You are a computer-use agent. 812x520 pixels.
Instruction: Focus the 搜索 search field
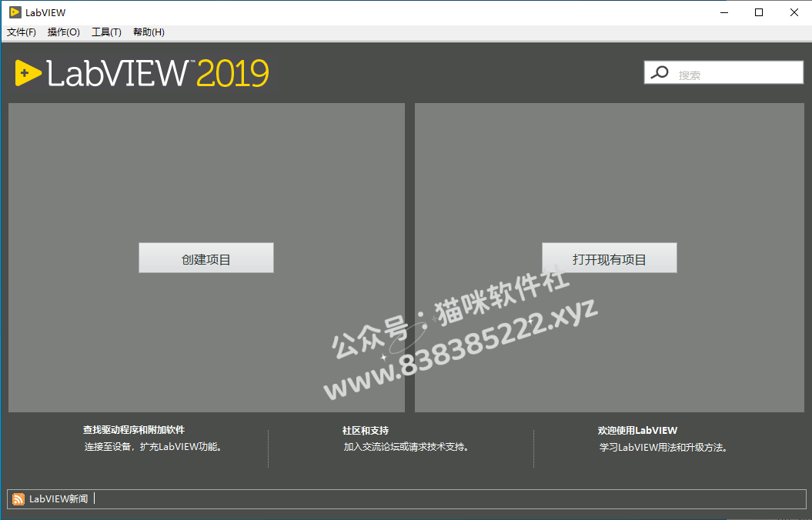point(723,72)
